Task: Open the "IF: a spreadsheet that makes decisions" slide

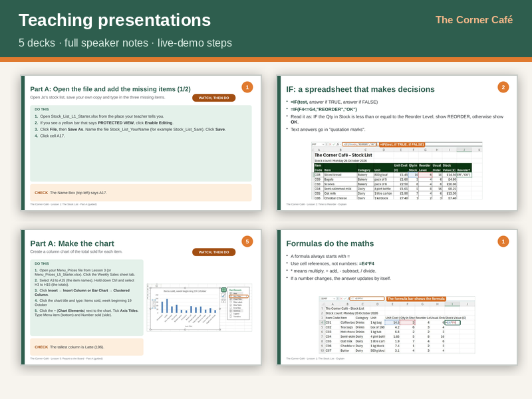Action: [397, 143]
